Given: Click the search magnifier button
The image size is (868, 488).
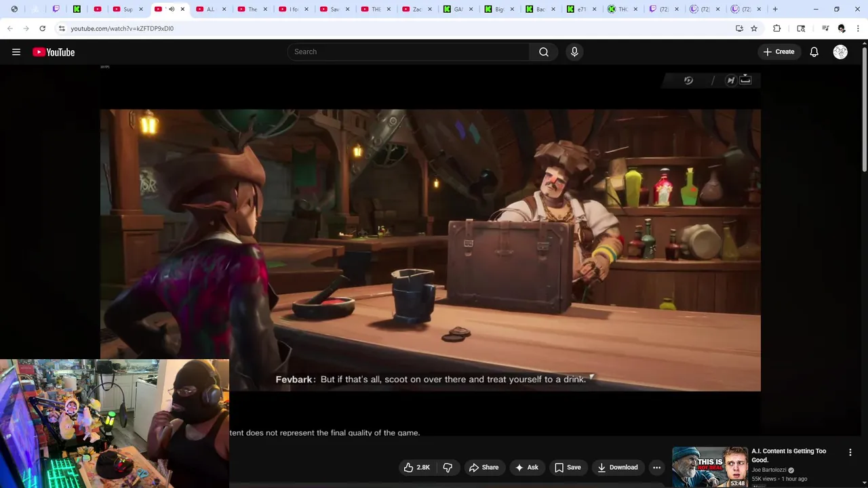Looking at the screenshot, I should point(544,52).
